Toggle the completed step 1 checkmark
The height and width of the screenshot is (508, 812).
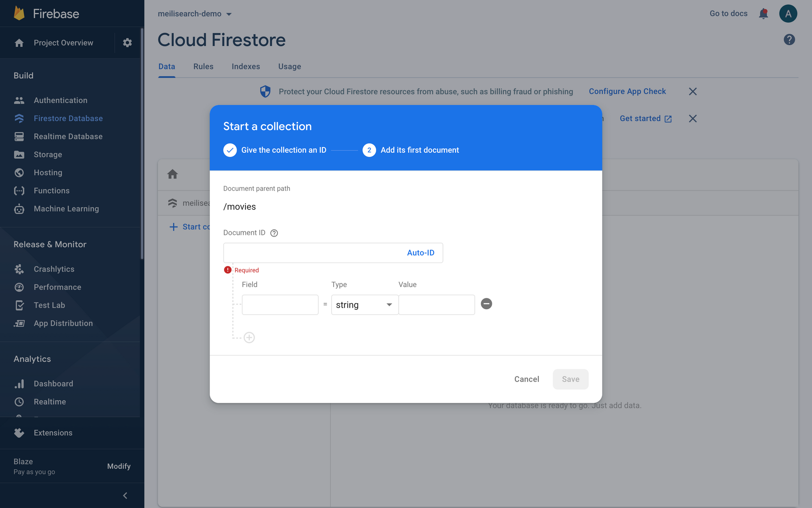point(230,149)
